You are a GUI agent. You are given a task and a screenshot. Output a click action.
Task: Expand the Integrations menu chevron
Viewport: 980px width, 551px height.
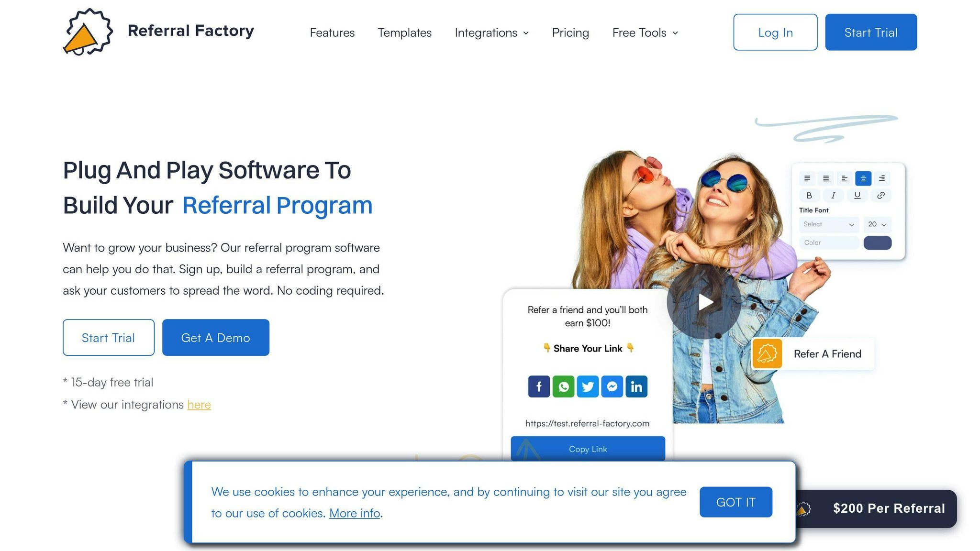526,33
